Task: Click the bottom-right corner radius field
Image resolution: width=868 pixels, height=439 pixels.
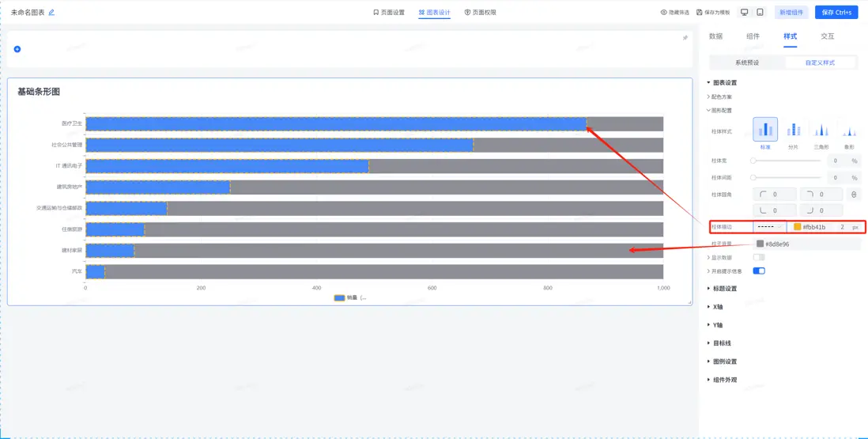Action: (821, 210)
